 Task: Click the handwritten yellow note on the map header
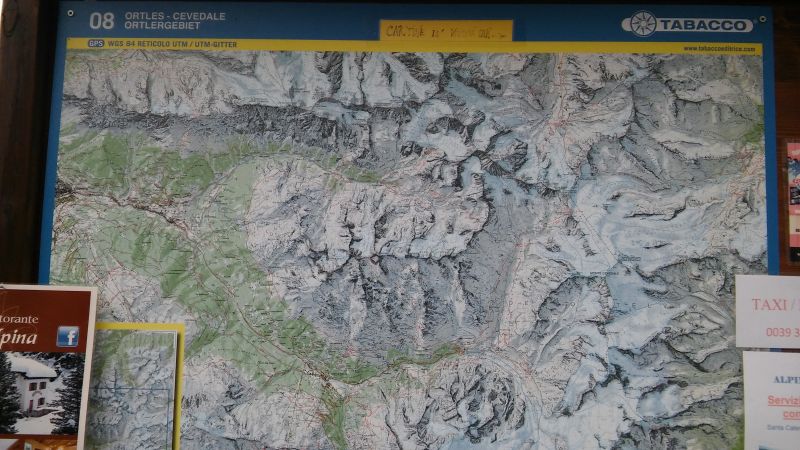coord(446,31)
